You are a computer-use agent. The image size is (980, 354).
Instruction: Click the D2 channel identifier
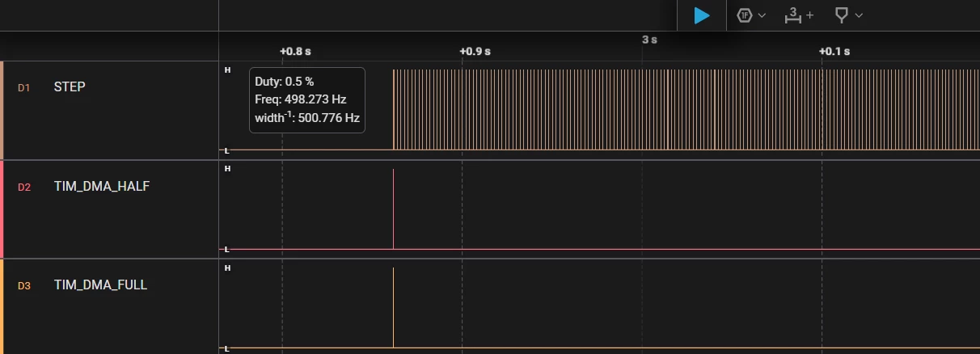tap(24, 187)
